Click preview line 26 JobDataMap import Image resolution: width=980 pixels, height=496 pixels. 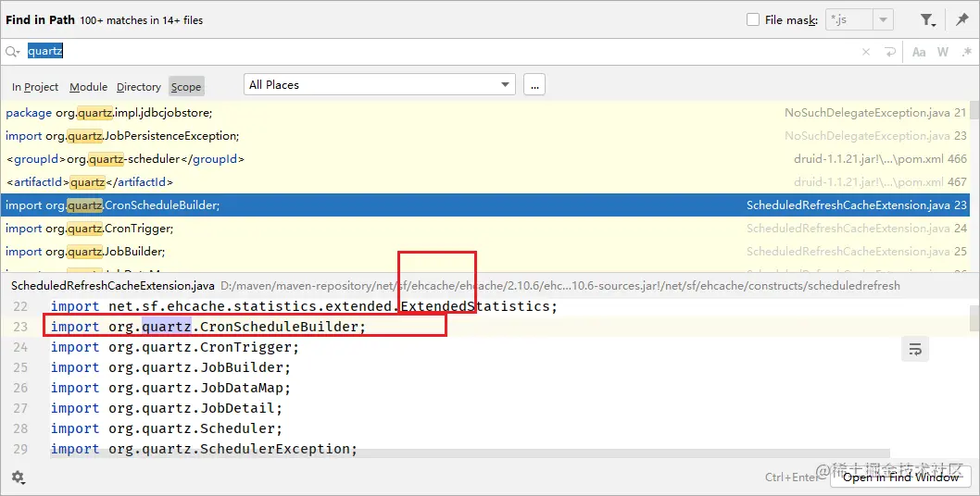click(170, 388)
